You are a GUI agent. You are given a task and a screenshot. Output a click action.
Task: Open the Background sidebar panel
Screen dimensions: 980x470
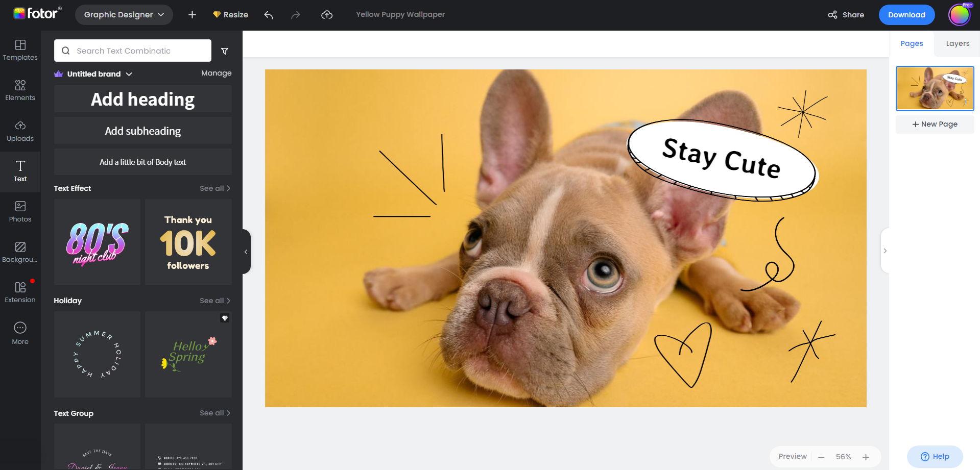point(20,252)
